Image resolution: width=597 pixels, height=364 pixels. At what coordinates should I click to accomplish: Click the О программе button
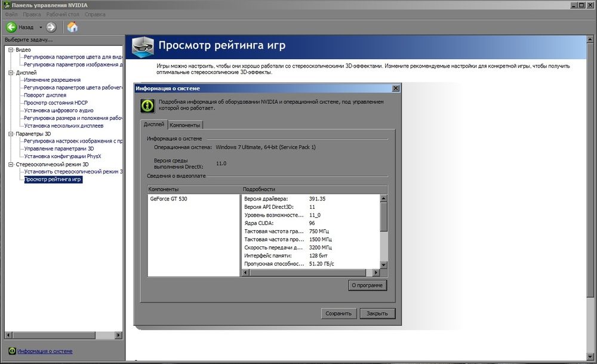click(367, 285)
